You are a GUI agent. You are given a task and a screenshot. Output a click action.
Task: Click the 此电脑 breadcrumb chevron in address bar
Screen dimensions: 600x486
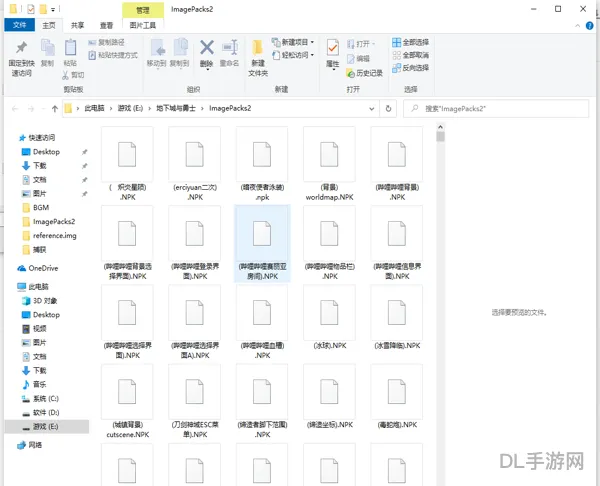[x=111, y=109]
